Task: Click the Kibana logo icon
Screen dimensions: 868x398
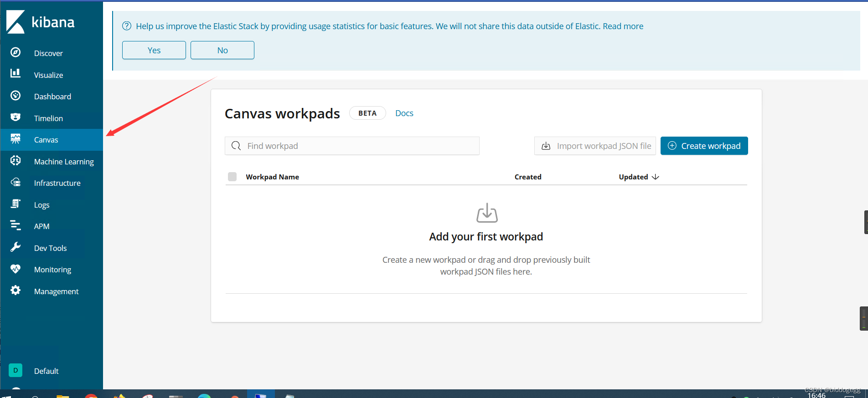Action: coord(15,22)
